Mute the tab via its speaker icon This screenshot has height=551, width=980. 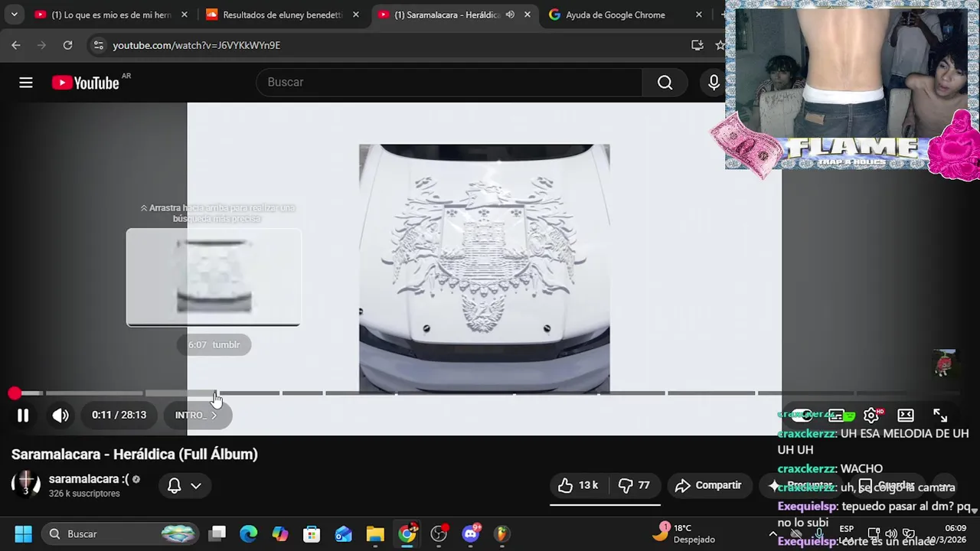tap(510, 15)
